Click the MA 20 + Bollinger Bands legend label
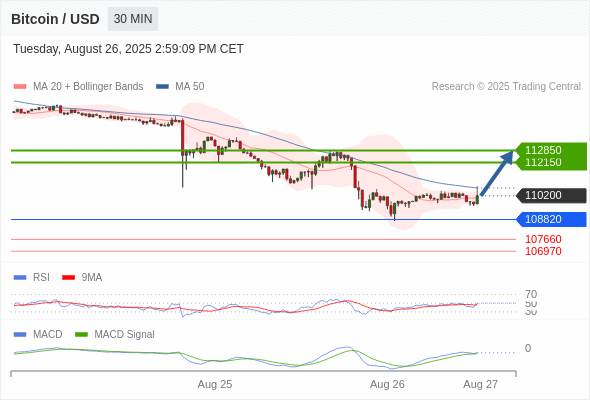590x400 pixels. [x=88, y=87]
